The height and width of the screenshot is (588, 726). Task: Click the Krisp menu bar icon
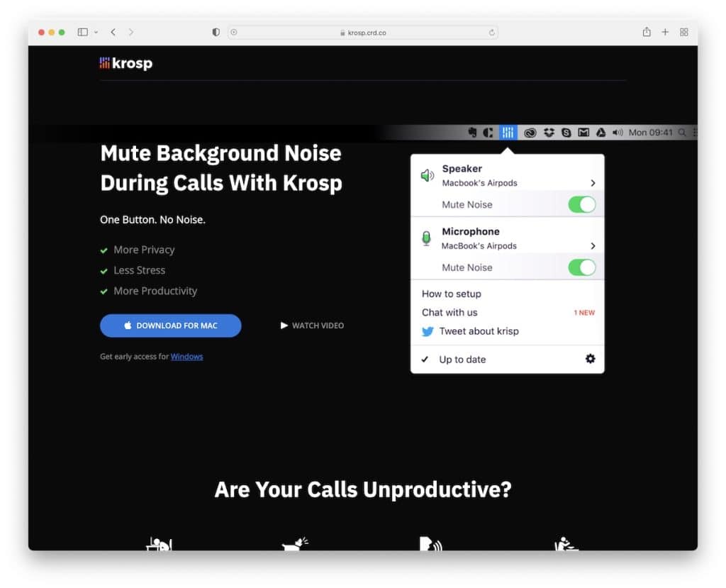click(508, 133)
